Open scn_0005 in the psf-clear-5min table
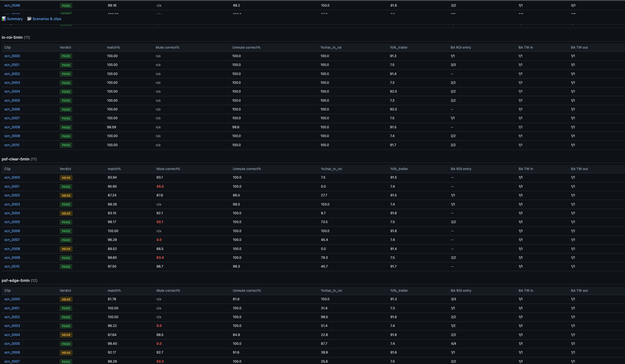625x364 pixels. pyautogui.click(x=12, y=222)
